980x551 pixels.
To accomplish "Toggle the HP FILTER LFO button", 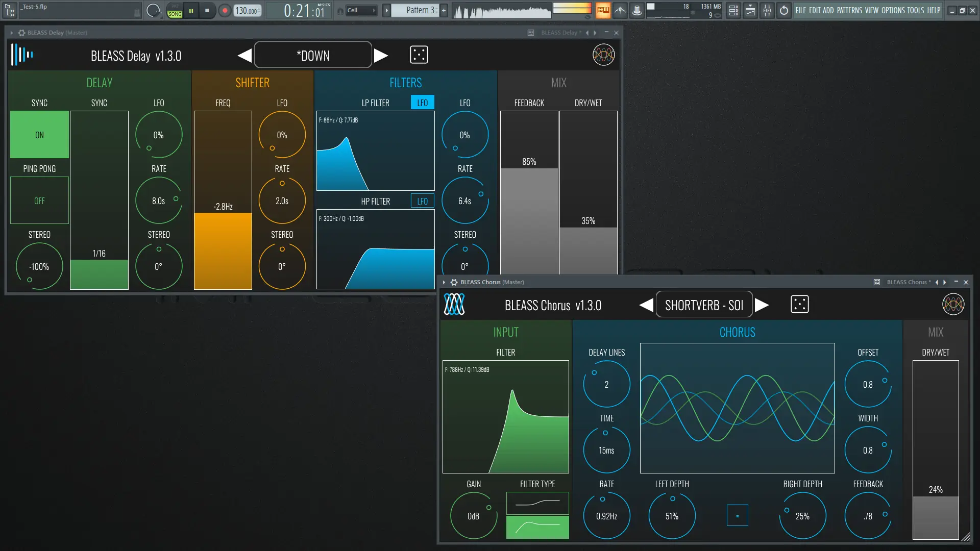I will (422, 201).
